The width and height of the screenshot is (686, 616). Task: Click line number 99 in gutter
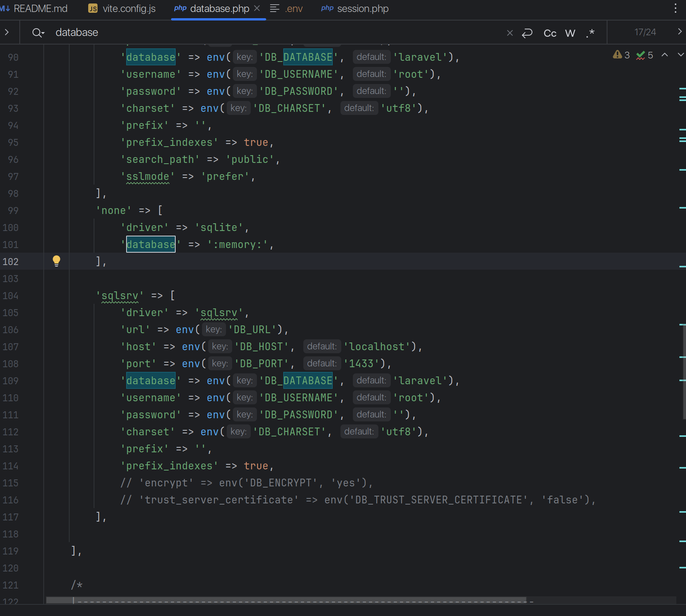tap(13, 210)
